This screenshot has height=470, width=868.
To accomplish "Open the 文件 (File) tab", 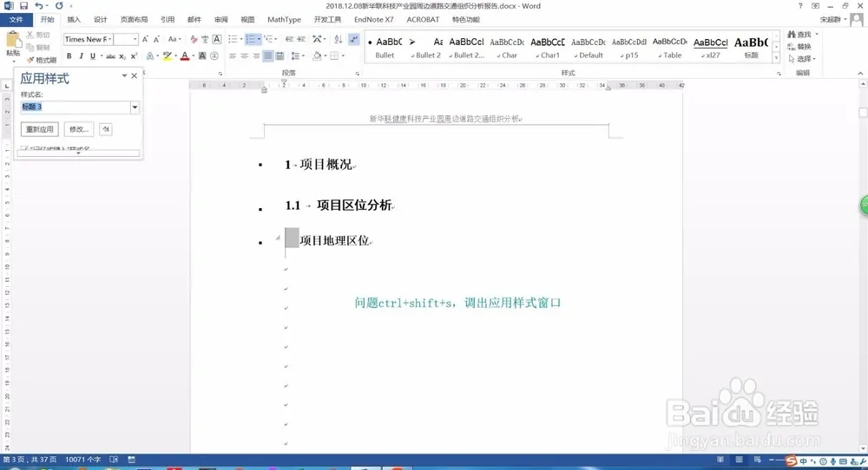I will (16, 19).
